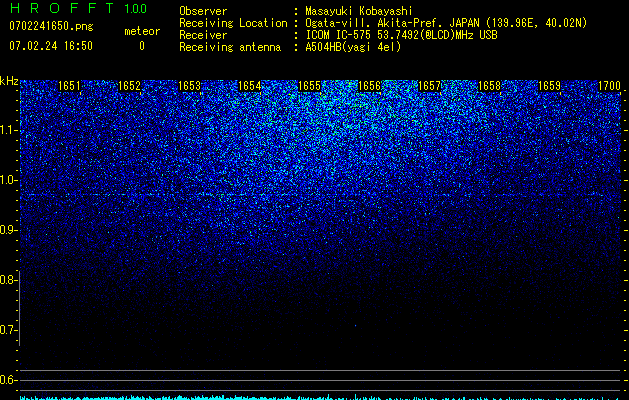Click time marker 1654
The image size is (629, 400).
point(250,86)
